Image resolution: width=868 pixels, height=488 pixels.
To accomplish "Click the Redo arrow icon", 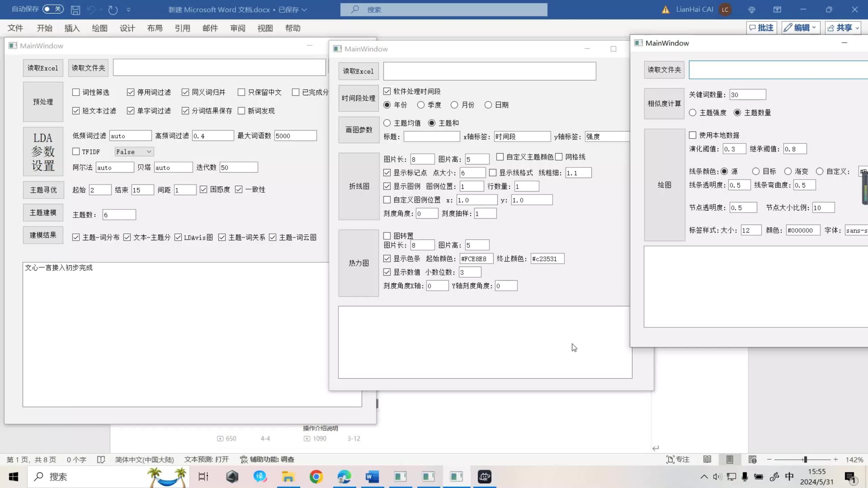I will tap(113, 10).
